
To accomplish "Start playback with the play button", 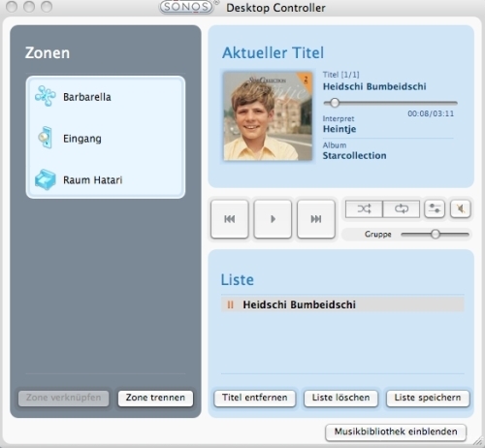I will point(273,219).
